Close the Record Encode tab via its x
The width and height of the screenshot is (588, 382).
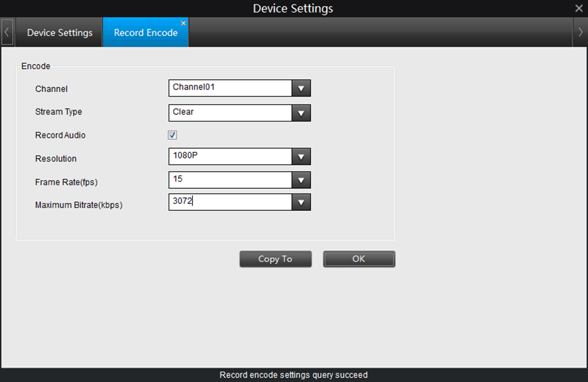(184, 22)
